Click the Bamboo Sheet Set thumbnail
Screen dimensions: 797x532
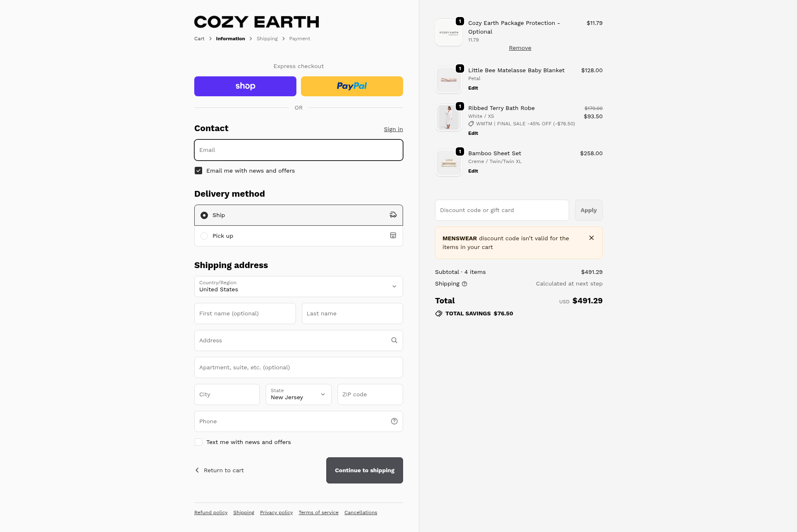tap(448, 163)
